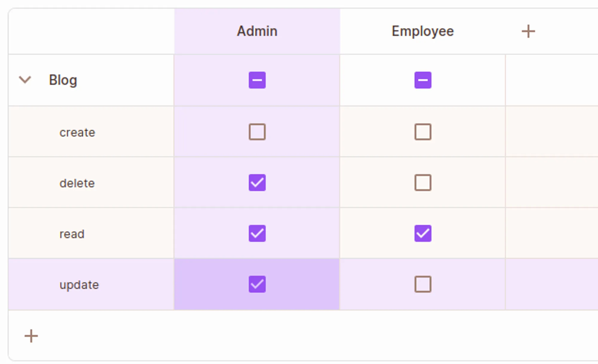This screenshot has height=364, width=598.
Task: Click the read action row label
Action: pyautogui.click(x=72, y=234)
